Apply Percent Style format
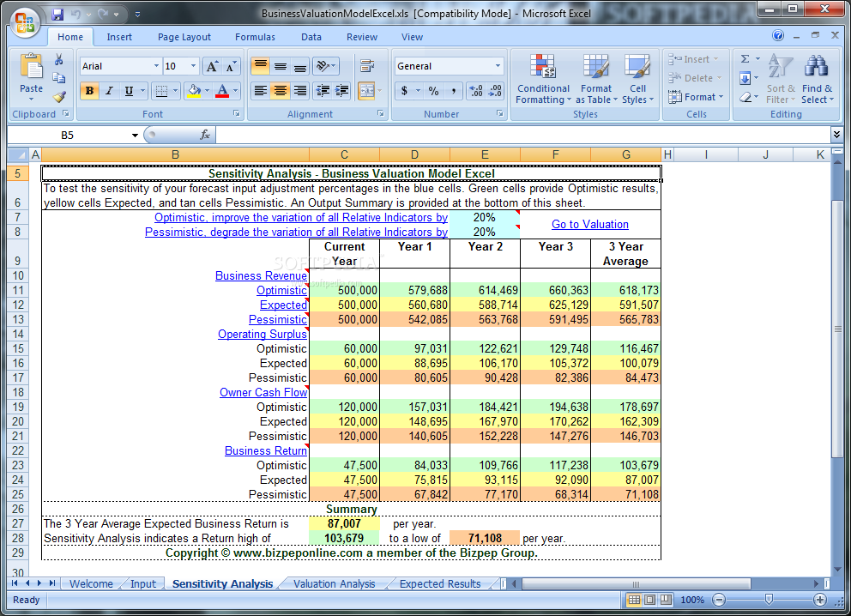The image size is (851, 616). point(433,91)
